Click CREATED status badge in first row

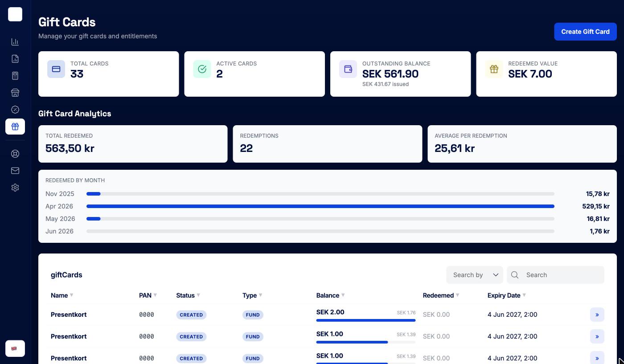191,315
